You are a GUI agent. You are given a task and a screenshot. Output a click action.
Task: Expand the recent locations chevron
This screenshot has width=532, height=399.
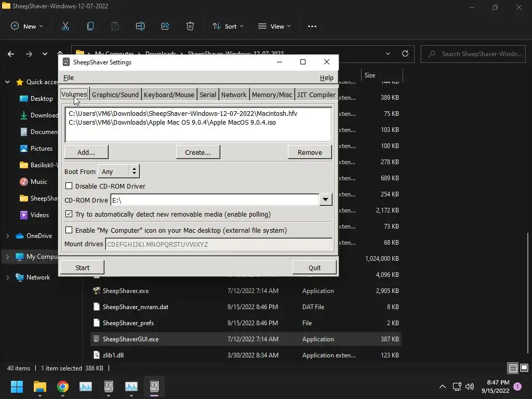pos(45,54)
